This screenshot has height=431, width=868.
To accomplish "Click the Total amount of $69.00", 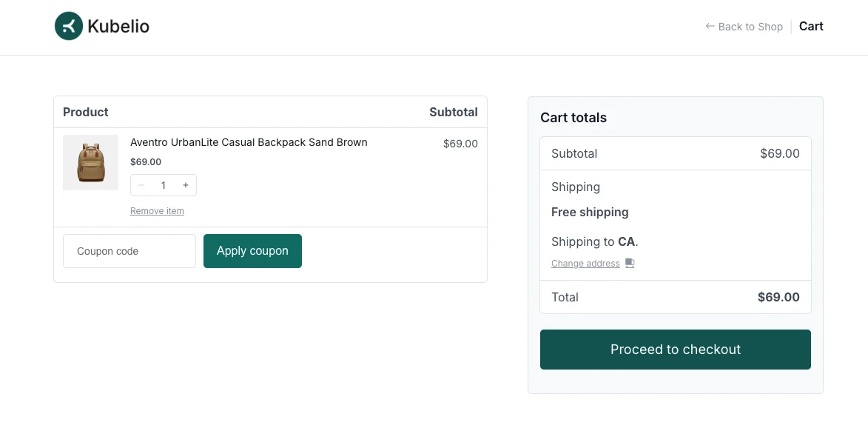I will [778, 297].
